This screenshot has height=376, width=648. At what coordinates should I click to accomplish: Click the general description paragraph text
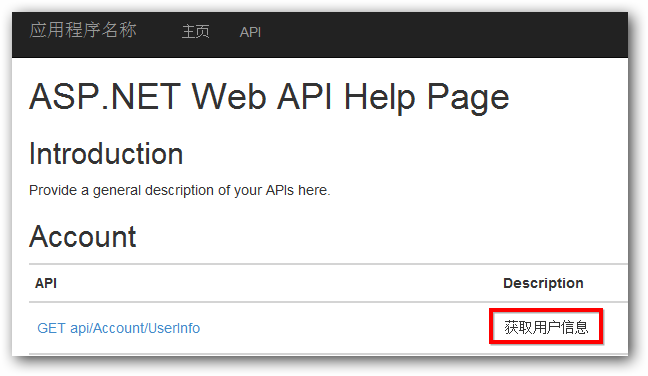[180, 190]
